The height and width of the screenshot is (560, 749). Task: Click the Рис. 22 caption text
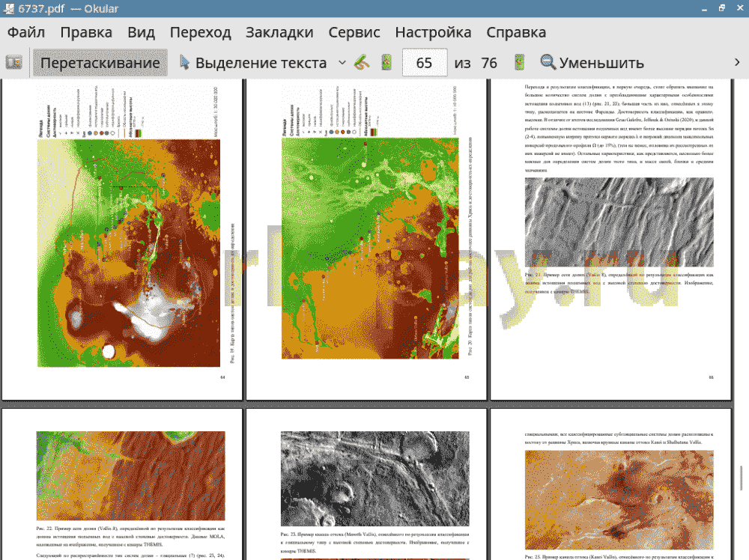click(x=131, y=536)
